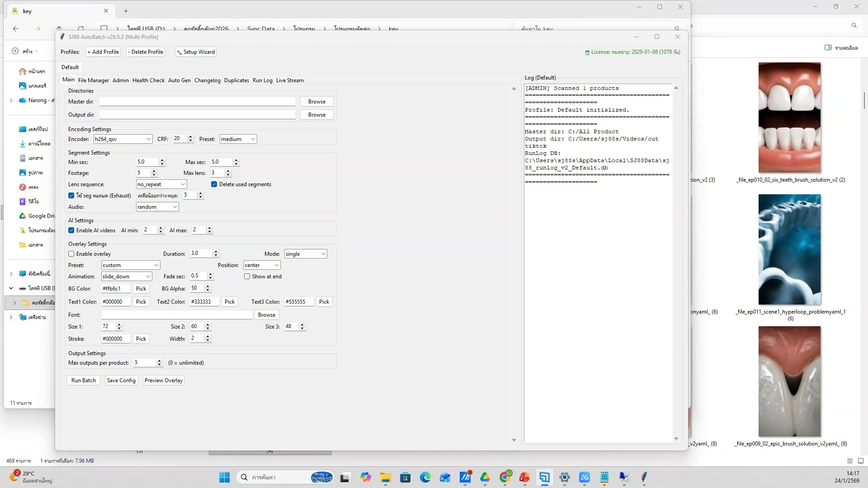Screen dimensions: 868x488
Task: Open Microsoft Edge from the taskbar
Action: click(425, 477)
